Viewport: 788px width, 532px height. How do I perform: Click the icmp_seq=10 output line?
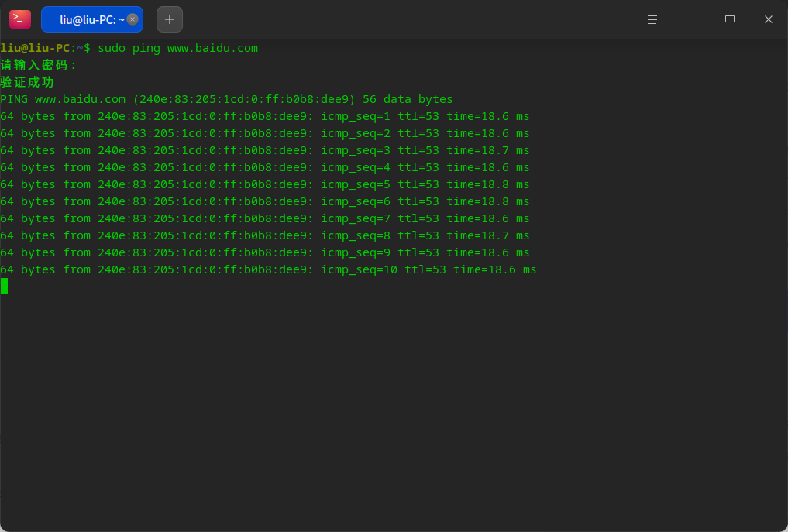(268, 269)
